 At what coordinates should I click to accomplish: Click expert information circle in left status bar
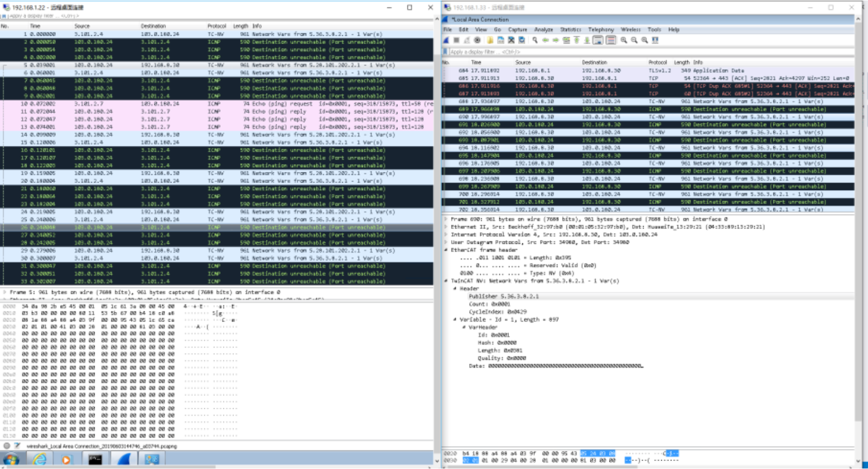pos(6,446)
